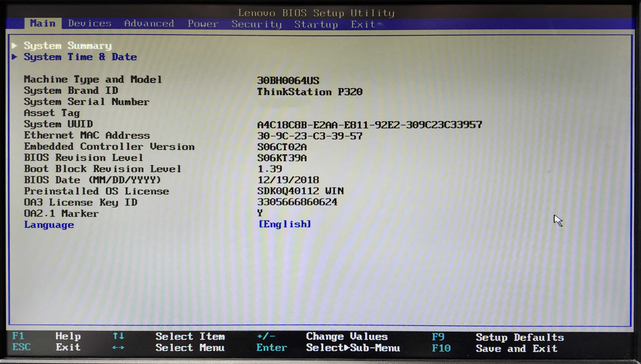The width and height of the screenshot is (641, 364).
Task: Select the Main tab
Action: pyautogui.click(x=43, y=23)
